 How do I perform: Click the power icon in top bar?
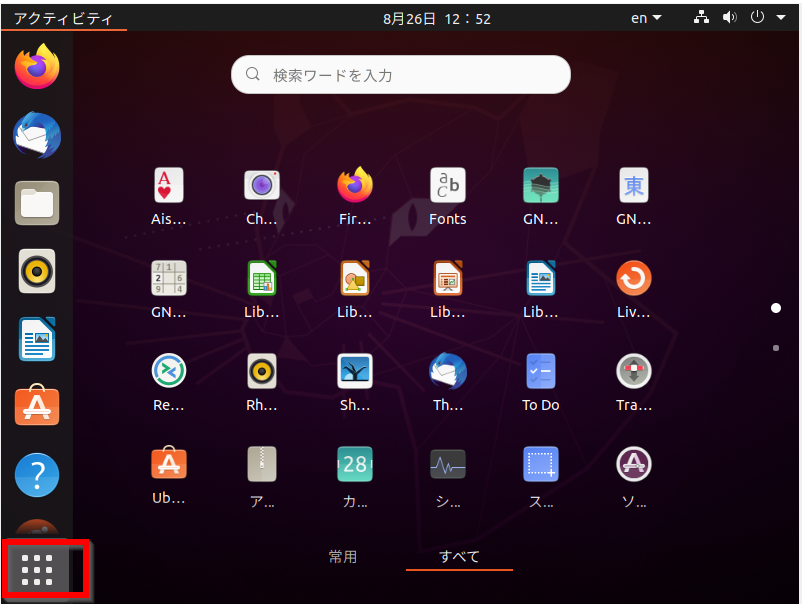pyautogui.click(x=757, y=17)
